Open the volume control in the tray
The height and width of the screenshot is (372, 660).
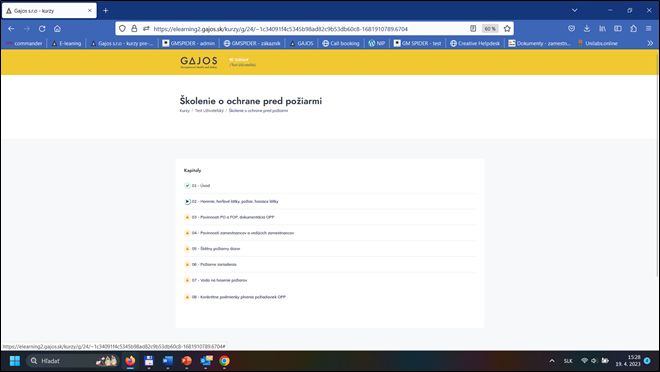(x=594, y=361)
